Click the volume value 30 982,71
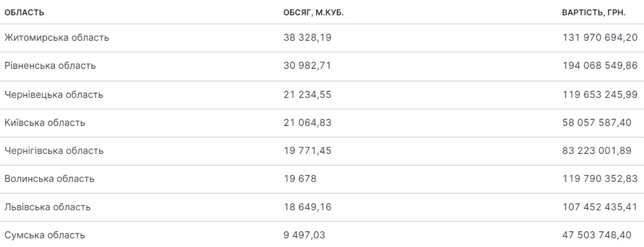644x247 pixels. (307, 66)
